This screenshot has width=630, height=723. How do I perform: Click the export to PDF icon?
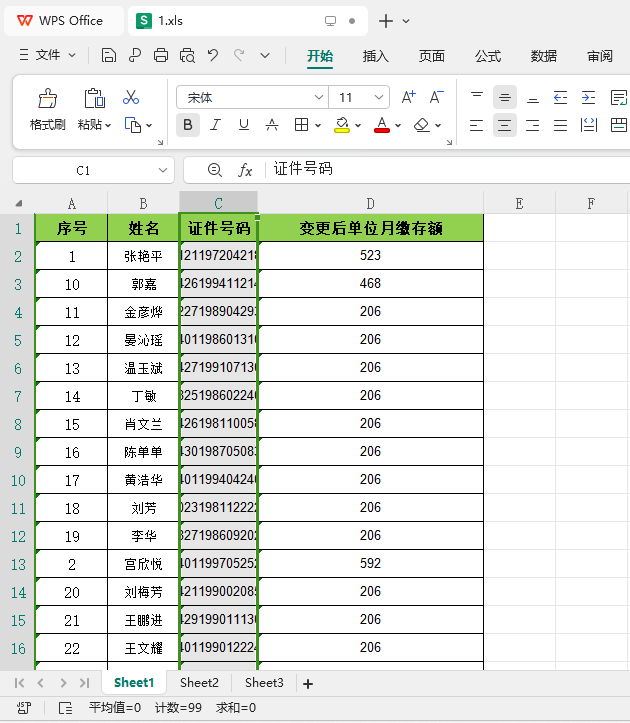[135, 55]
